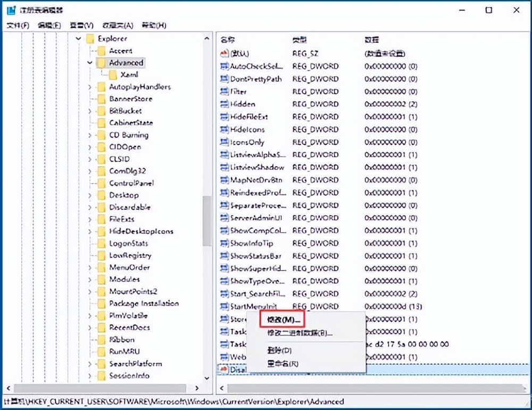Collapse the Explorer key in the tree

[78, 38]
